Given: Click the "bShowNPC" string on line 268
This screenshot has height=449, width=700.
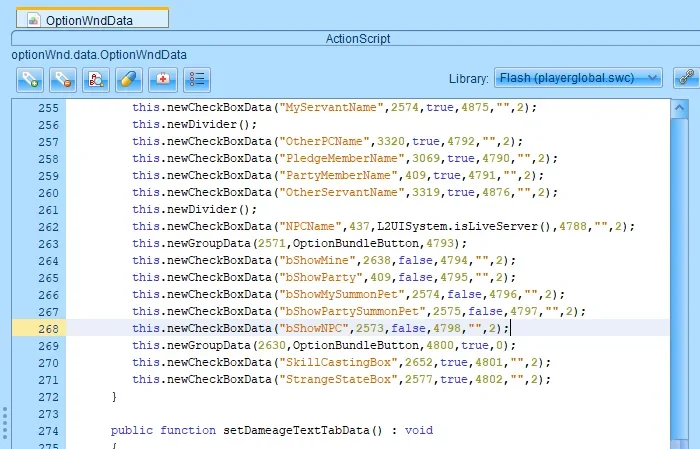Looking at the screenshot, I should coord(313,328).
